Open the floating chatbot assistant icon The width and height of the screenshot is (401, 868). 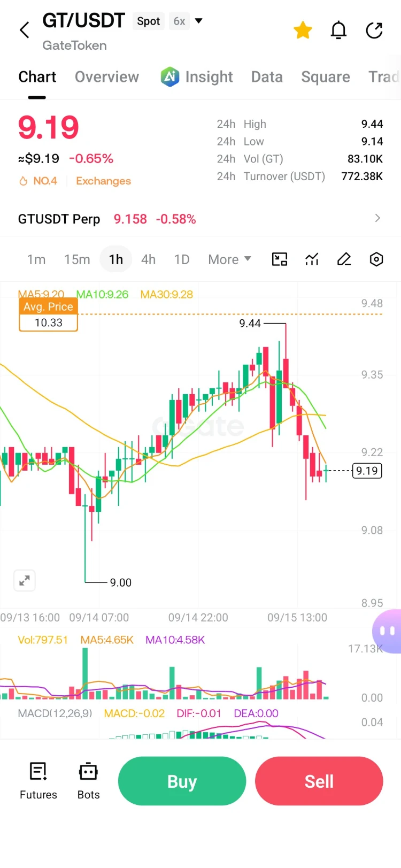[x=387, y=631]
